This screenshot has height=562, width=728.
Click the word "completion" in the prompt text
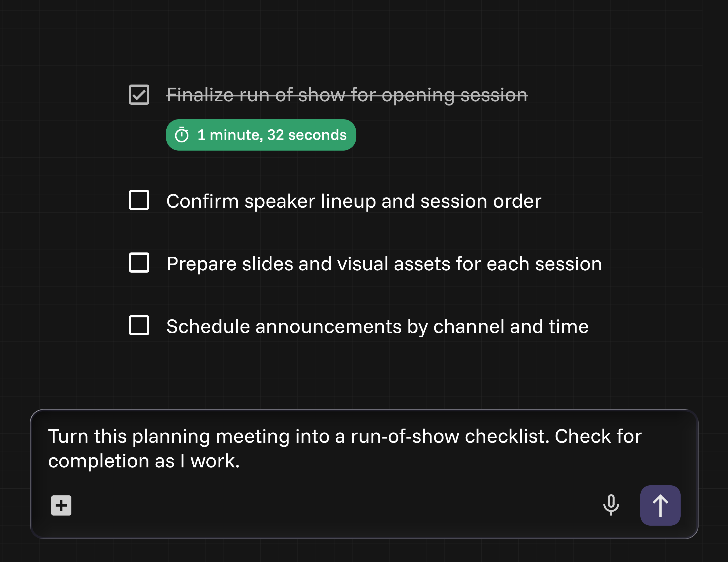click(x=98, y=462)
